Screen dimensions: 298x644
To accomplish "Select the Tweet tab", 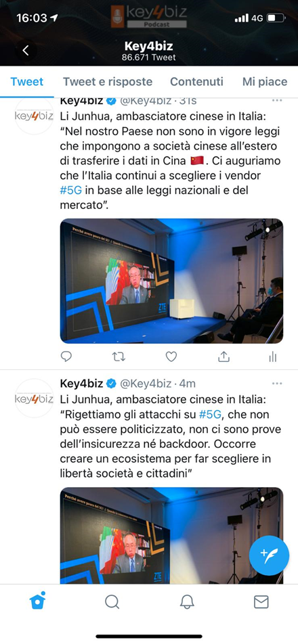I will pos(26,81).
